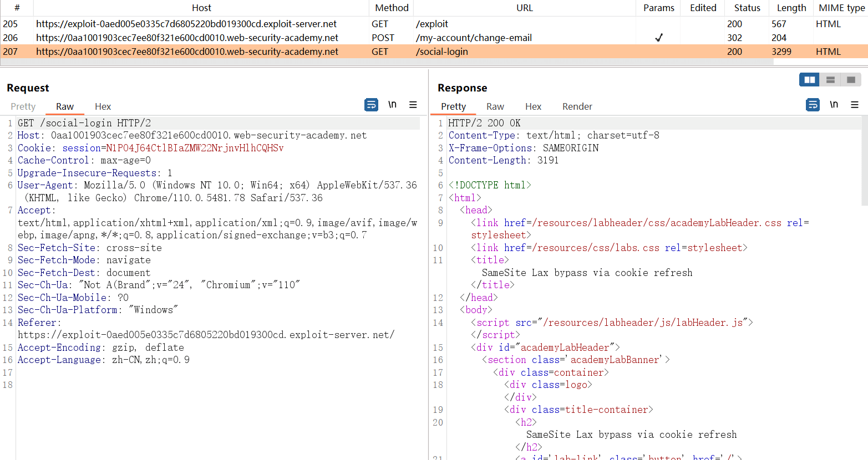Toggle show non-printable characters in Request panel
This screenshot has height=460, width=868.
[x=392, y=105]
